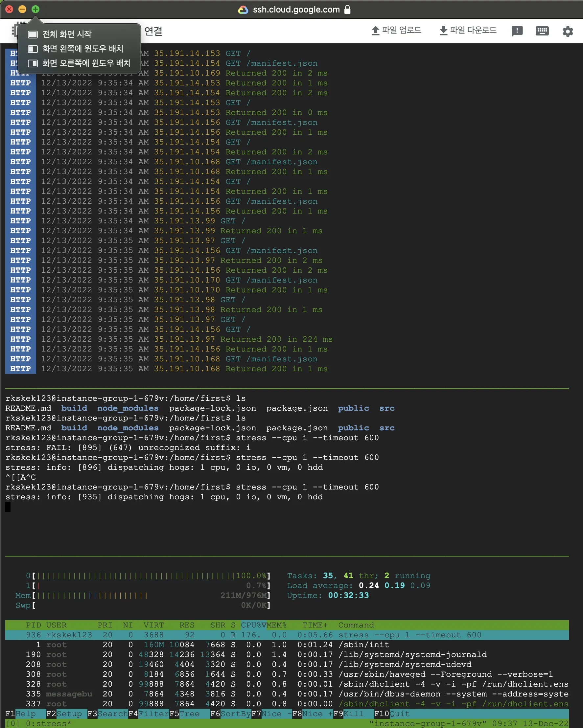Choose 화면 왼쪽에 윈도우 배치 from menu

click(82, 49)
